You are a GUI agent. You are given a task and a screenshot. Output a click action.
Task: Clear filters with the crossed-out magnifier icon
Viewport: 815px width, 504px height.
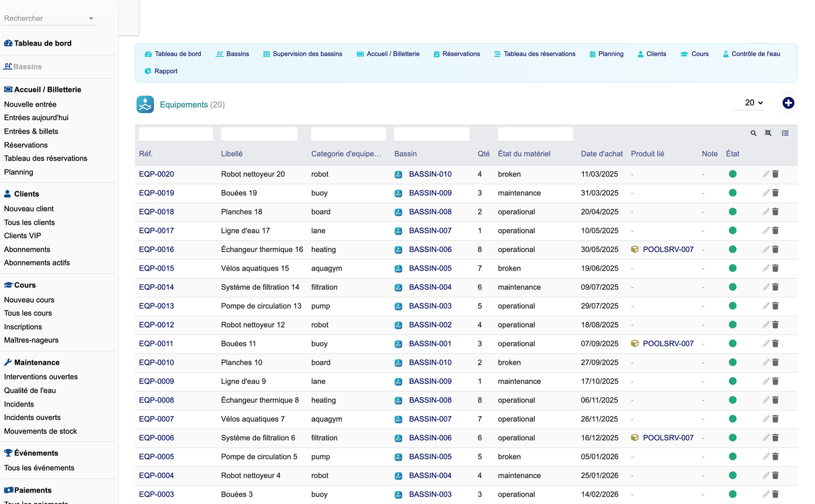point(768,133)
